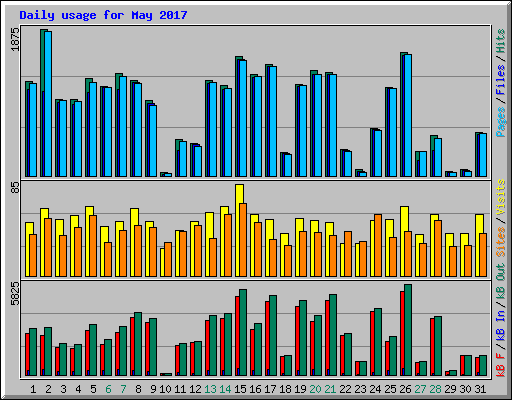Click day 5 on the x-axis
Screen dimensions: 512x400
(93, 389)
